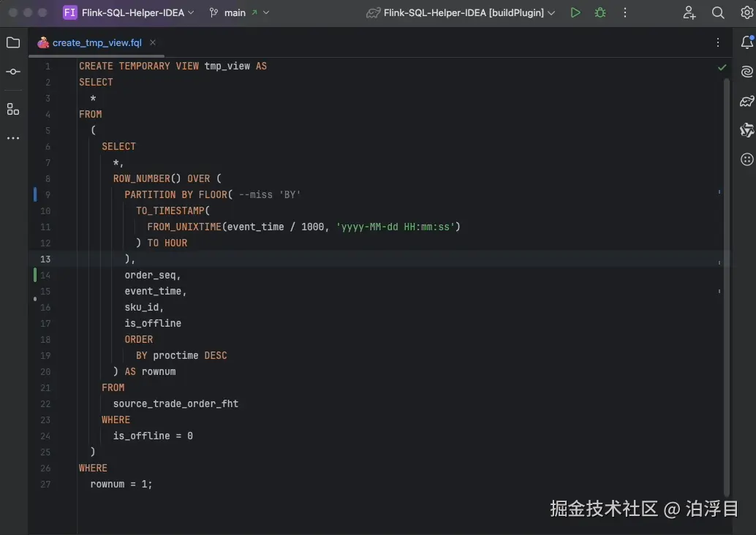The width and height of the screenshot is (756, 535).
Task: Click the Debug bug icon
Action: [600, 12]
